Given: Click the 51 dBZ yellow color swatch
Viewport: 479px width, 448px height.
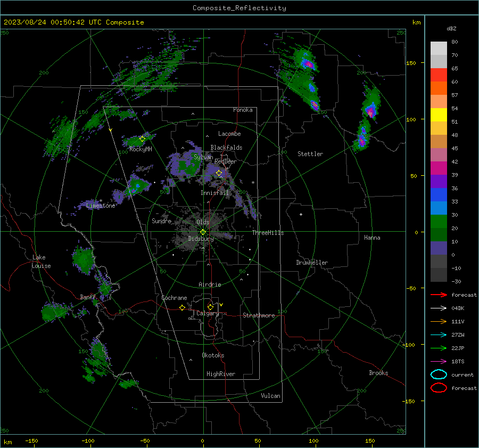Looking at the screenshot, I should pyautogui.click(x=439, y=115).
